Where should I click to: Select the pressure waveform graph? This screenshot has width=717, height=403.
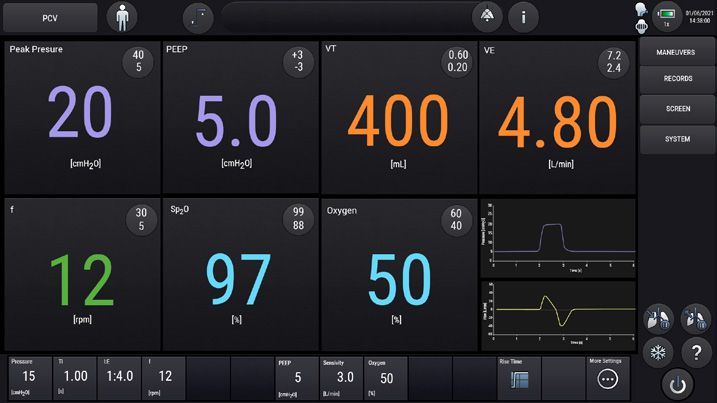(x=557, y=237)
